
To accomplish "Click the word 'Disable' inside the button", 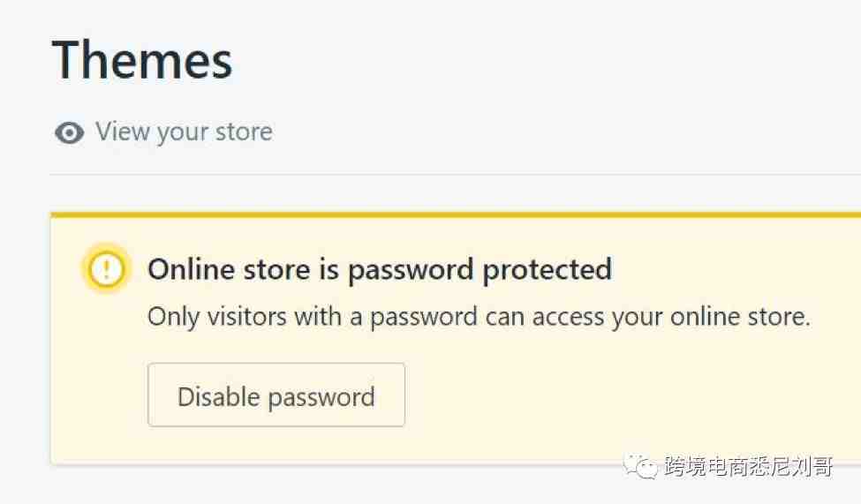I will click(x=218, y=396).
